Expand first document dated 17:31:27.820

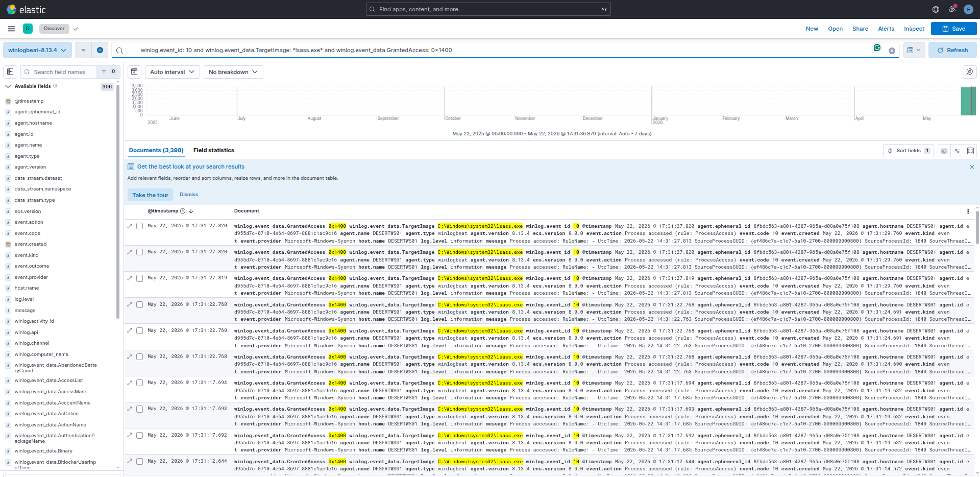pyautogui.click(x=130, y=226)
